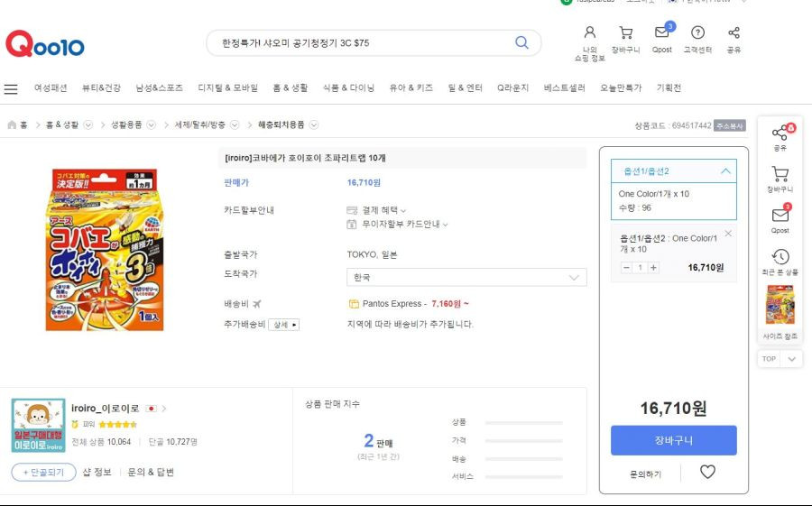This screenshot has height=506, width=812.
Task: Open arrival country dropdown 한국
Action: point(466,277)
